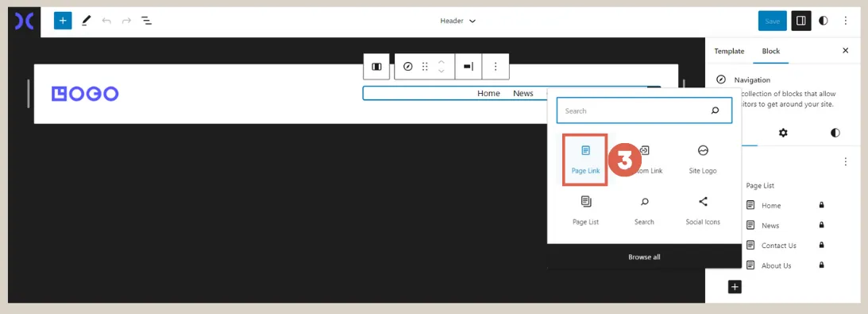Open block toolbar three-dot options
868x314 pixels.
coord(496,67)
